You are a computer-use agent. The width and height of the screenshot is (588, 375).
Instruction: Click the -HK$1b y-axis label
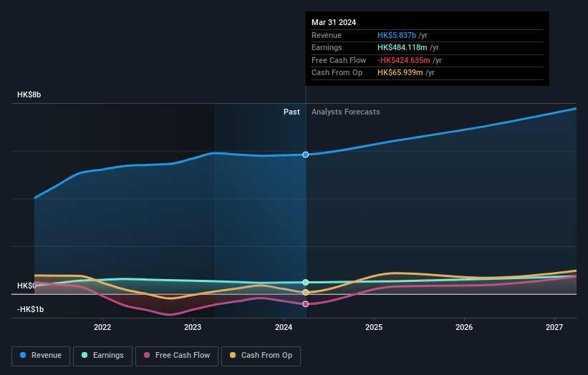pyautogui.click(x=30, y=309)
